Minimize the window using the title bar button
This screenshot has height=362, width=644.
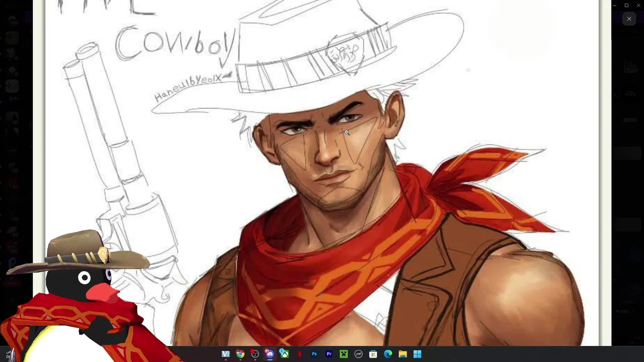[614, 5]
